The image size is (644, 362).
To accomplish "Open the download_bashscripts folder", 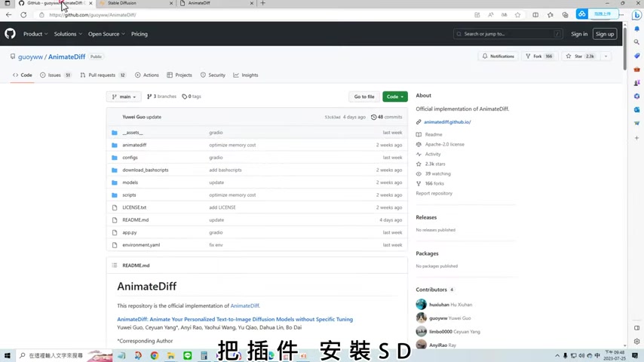I will click(146, 170).
